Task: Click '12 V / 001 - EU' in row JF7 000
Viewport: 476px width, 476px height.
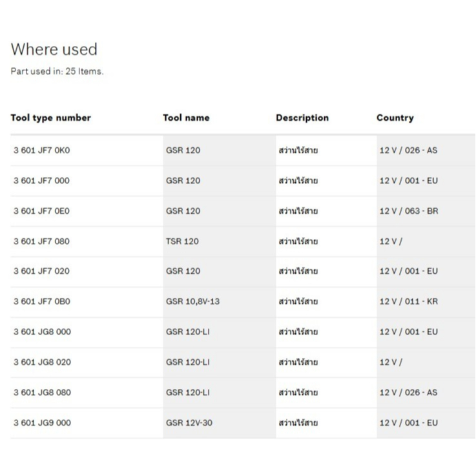Action: click(409, 181)
